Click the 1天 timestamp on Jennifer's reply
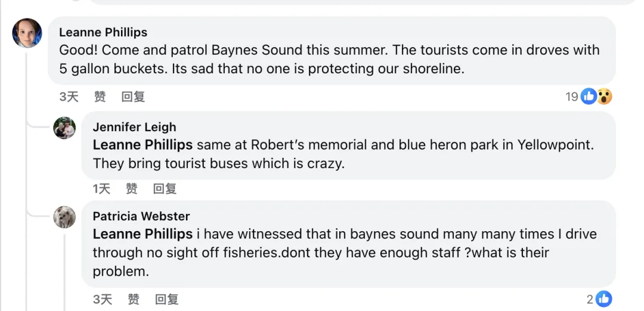This screenshot has height=311, width=644. (x=102, y=189)
